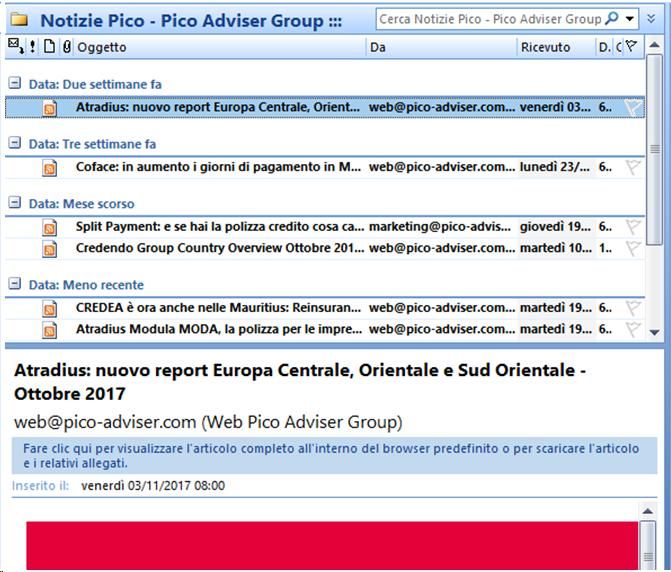Open the Split Payment polizza credito message
This screenshot has width=671, height=572.
click(x=325, y=227)
